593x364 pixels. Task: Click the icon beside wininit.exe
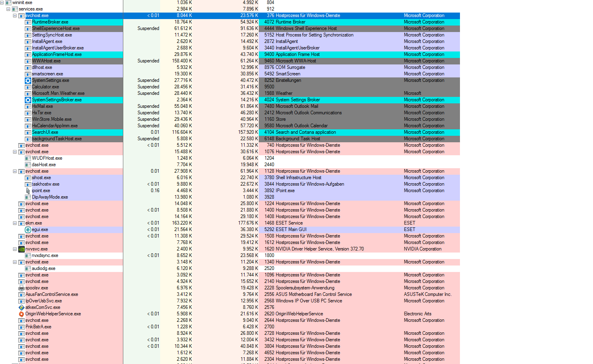click(x=9, y=2)
